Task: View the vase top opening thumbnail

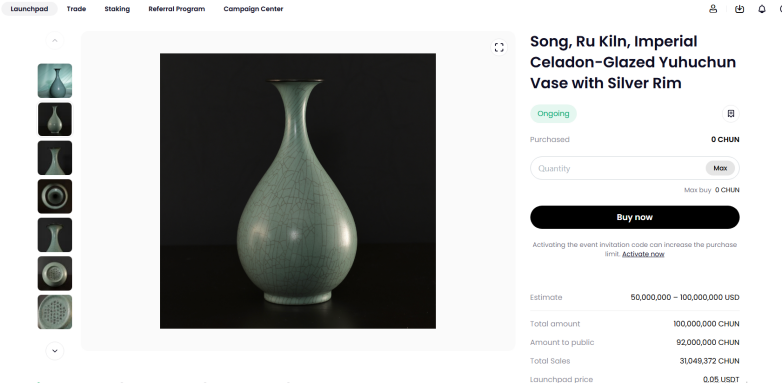Action: coord(55,196)
